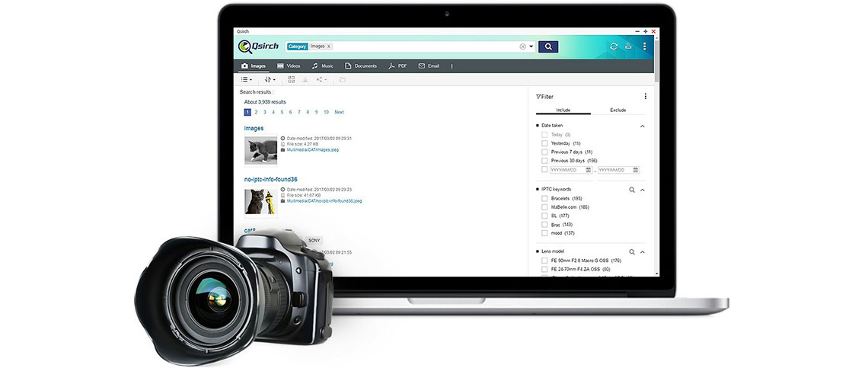Switch to the Exclude filter tab
This screenshot has height=368, width=868.
tap(617, 110)
